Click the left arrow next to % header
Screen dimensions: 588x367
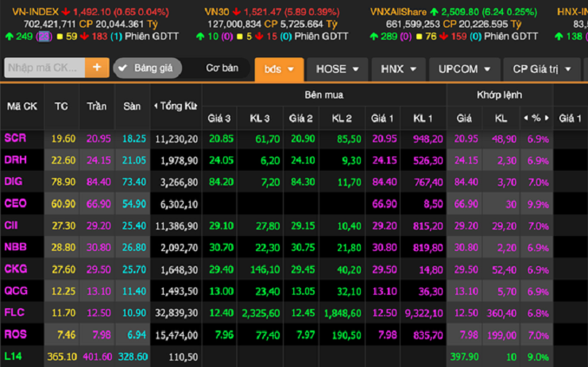526,118
